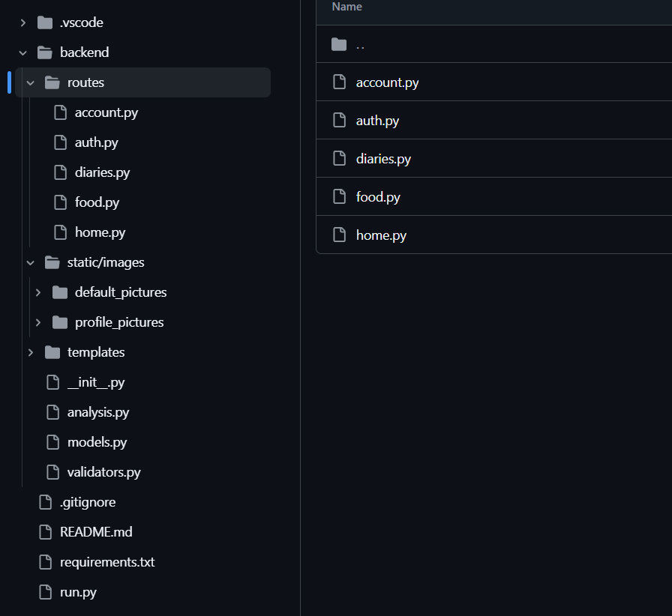Select requirements.txt in the sidebar
The width and height of the screenshot is (672, 616).
106,561
